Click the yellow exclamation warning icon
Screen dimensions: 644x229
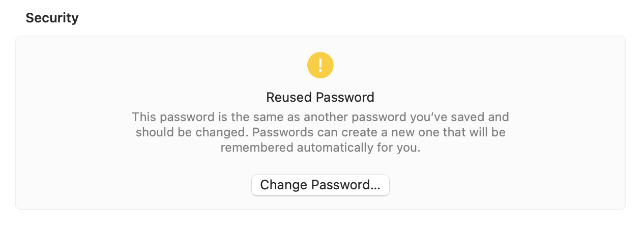tap(320, 65)
